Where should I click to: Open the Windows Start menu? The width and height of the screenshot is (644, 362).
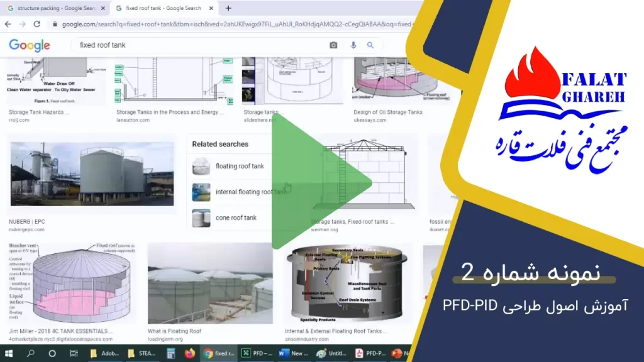pyautogui.click(x=9, y=353)
